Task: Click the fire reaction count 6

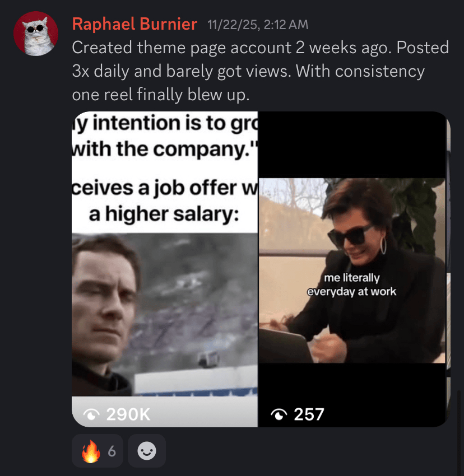Action: click(112, 451)
